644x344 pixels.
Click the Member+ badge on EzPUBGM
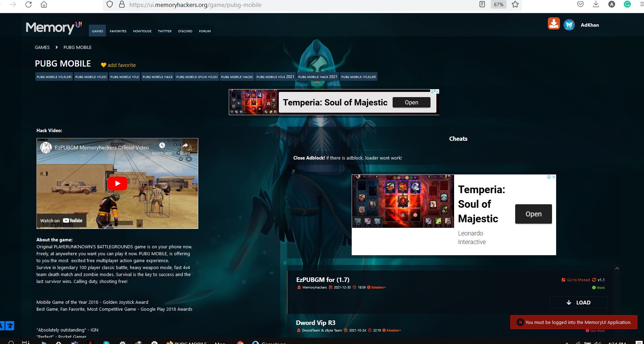pos(377,287)
